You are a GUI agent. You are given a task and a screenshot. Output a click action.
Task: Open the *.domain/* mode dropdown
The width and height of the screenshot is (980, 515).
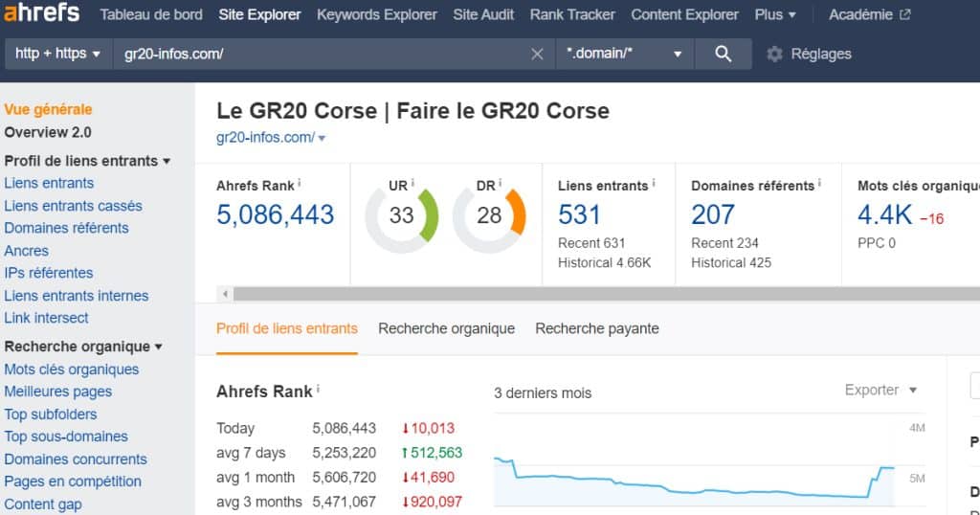(x=624, y=54)
